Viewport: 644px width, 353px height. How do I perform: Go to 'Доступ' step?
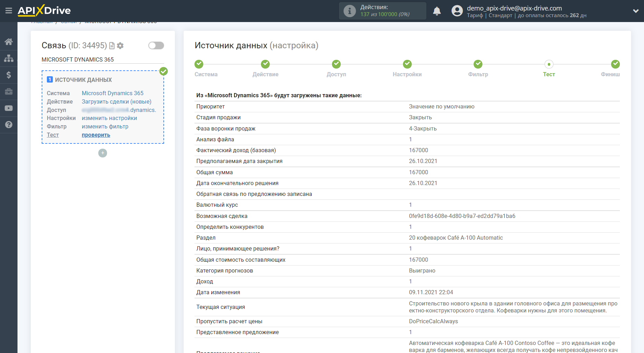point(337,64)
